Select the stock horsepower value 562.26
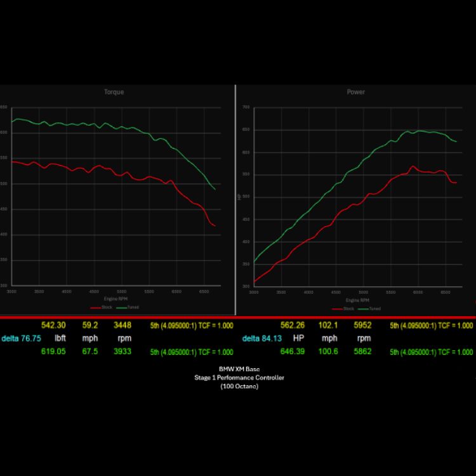Image resolution: width=476 pixels, height=476 pixels. click(293, 325)
